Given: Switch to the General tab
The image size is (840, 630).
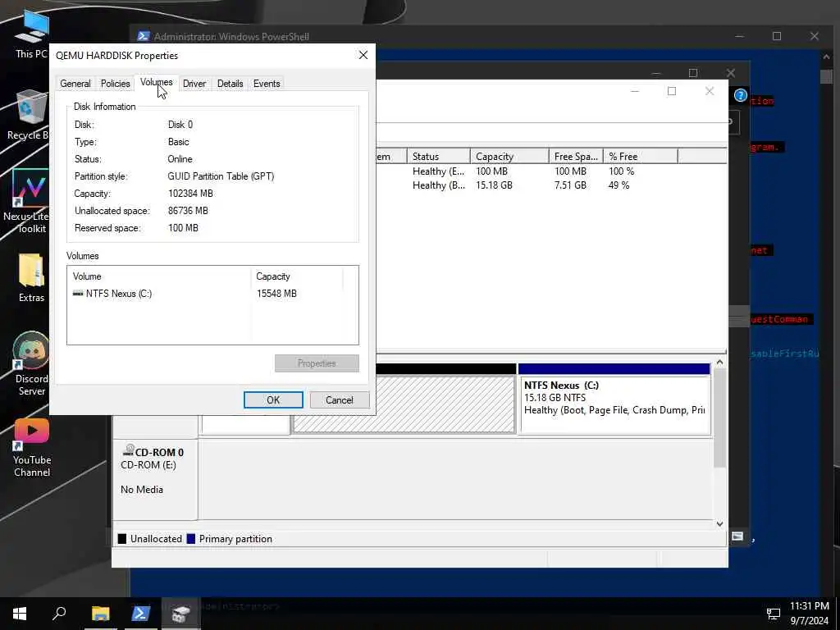Looking at the screenshot, I should (75, 84).
